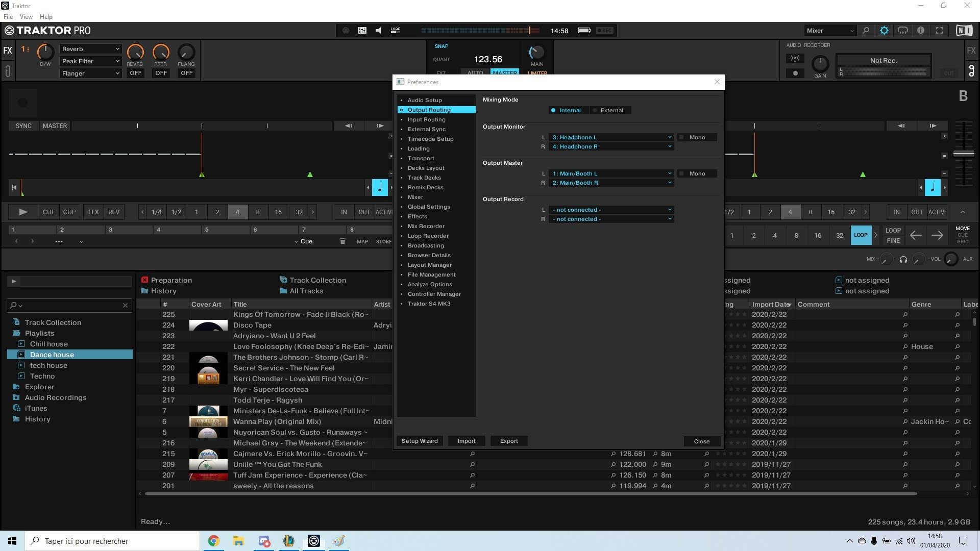Click tempo bend forward button on deck A
The image size is (980, 551).
point(380,126)
